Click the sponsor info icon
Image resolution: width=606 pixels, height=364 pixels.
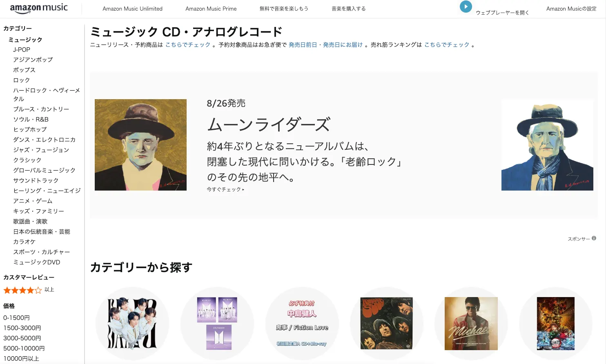(594, 238)
